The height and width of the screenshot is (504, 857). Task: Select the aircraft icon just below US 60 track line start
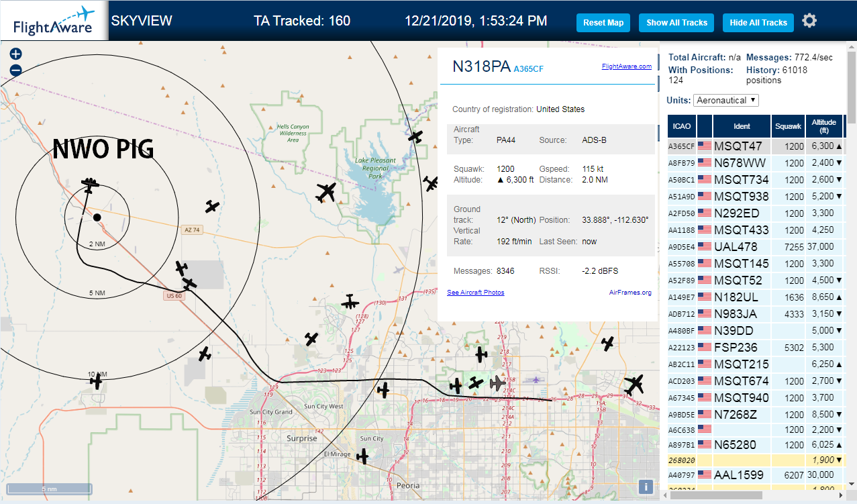pos(189,285)
